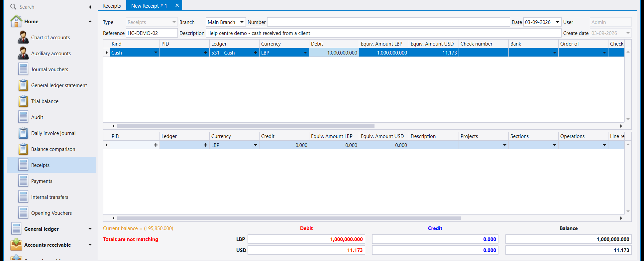Open the Daily invoice journal icon

click(23, 133)
